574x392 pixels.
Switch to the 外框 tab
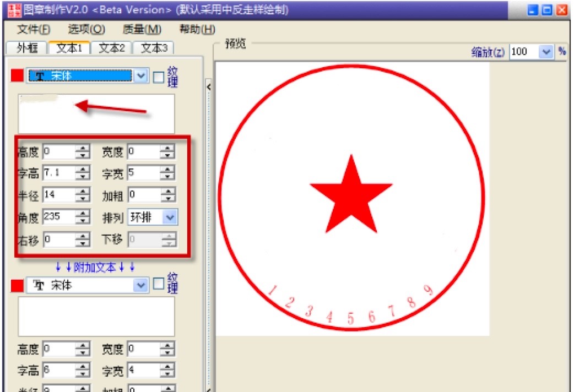click(27, 48)
